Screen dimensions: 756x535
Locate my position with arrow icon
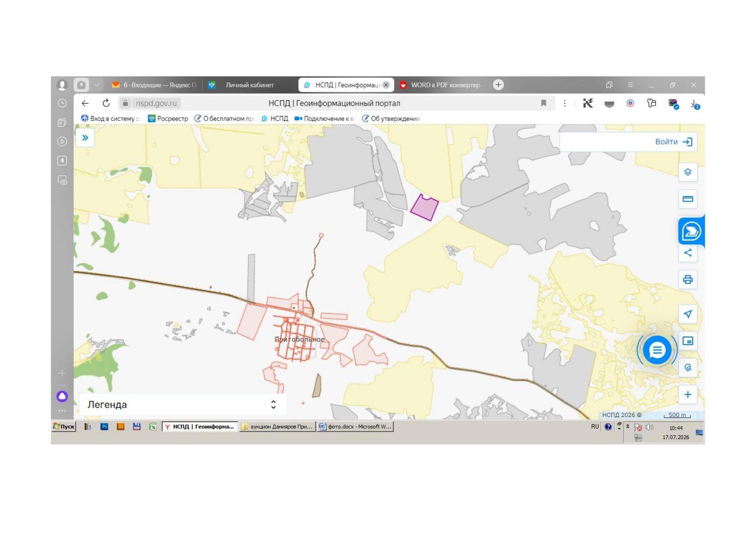(x=687, y=314)
